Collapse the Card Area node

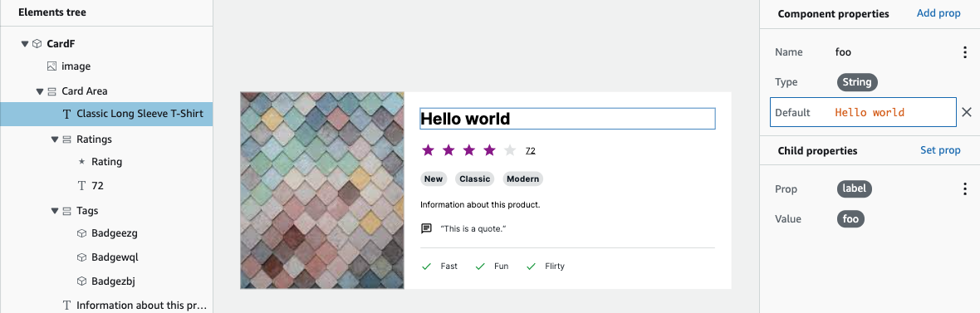[40, 91]
